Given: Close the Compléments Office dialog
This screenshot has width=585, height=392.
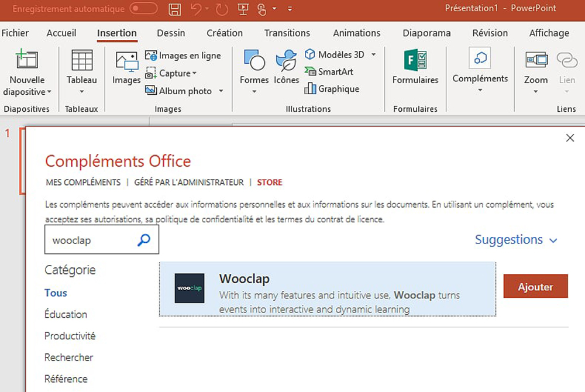Looking at the screenshot, I should 570,138.
